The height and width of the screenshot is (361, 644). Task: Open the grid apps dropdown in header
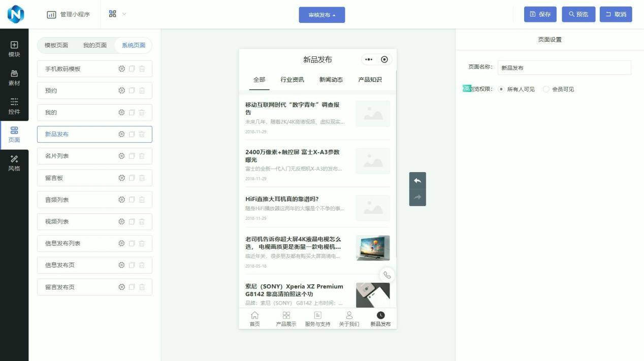tap(117, 14)
